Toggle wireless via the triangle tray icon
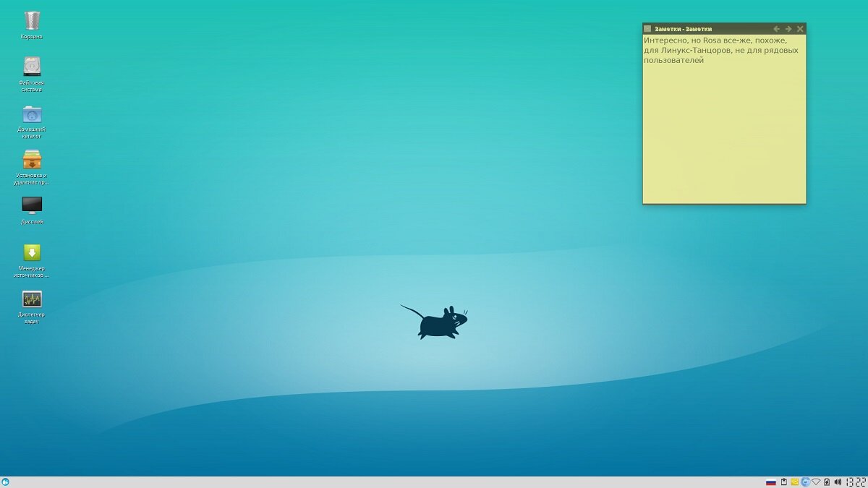 816,481
